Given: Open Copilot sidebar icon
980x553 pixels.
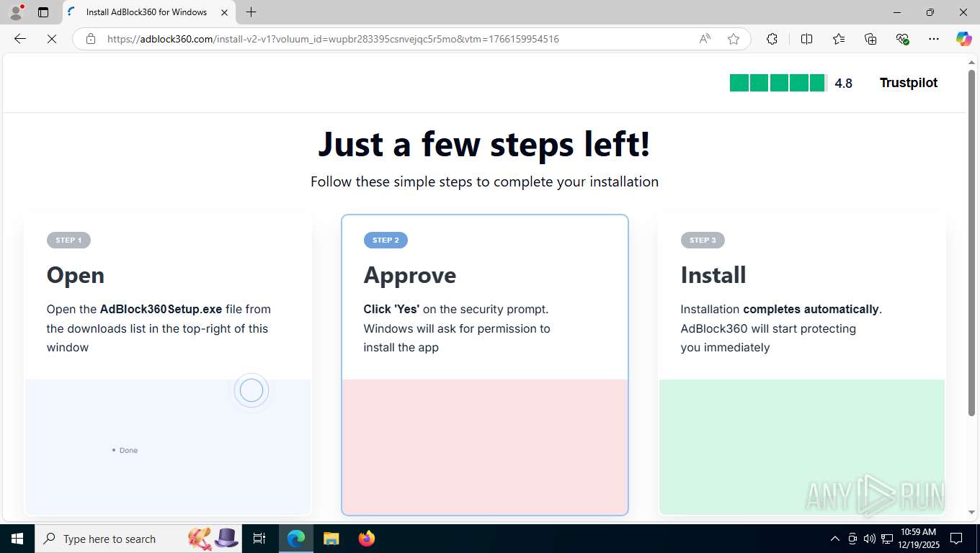Looking at the screenshot, I should [963, 39].
